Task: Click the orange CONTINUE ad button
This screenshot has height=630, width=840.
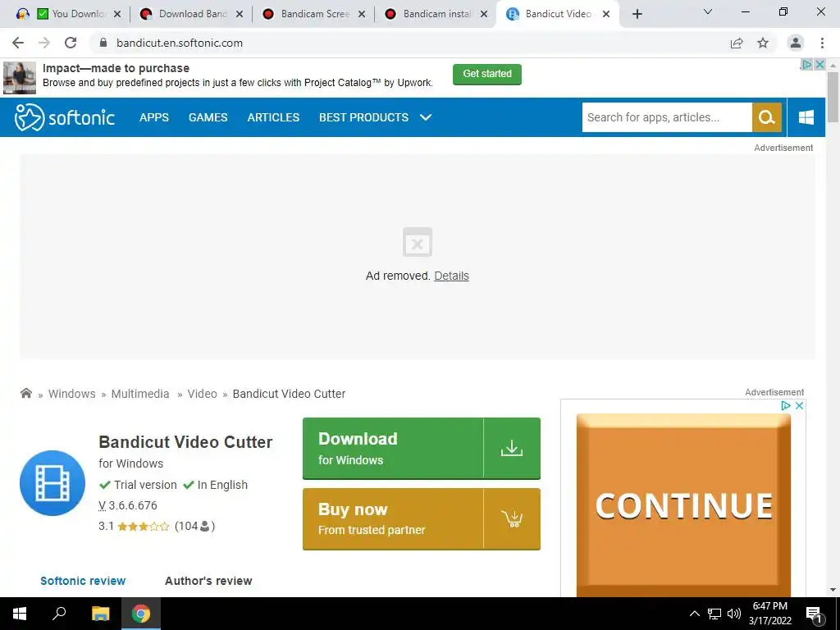Action: pos(683,505)
